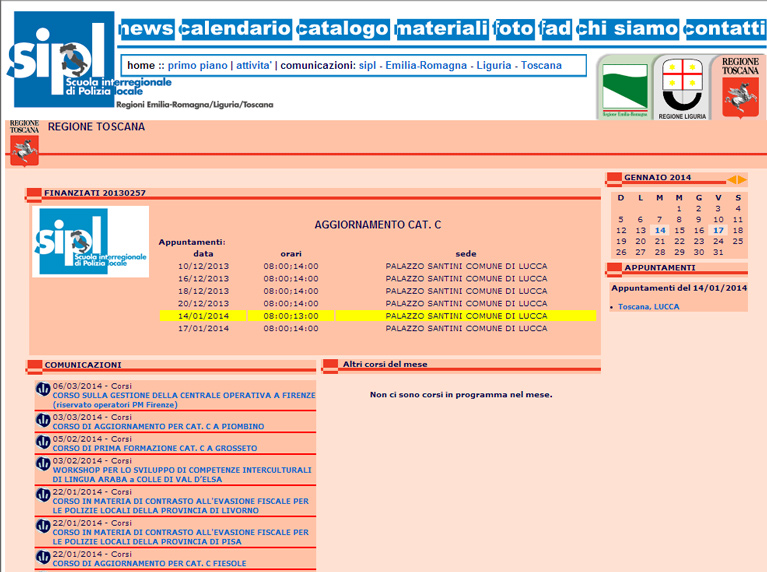Image resolution: width=767 pixels, height=572 pixels.
Task: Click the icon beside the Livorno course communication
Action: tap(43, 495)
